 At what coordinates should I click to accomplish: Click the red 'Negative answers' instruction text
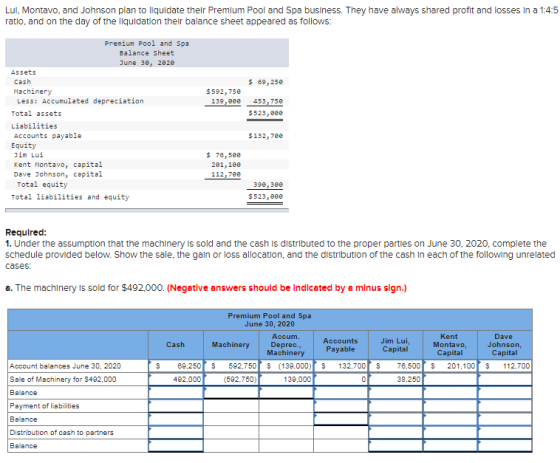[287, 288]
